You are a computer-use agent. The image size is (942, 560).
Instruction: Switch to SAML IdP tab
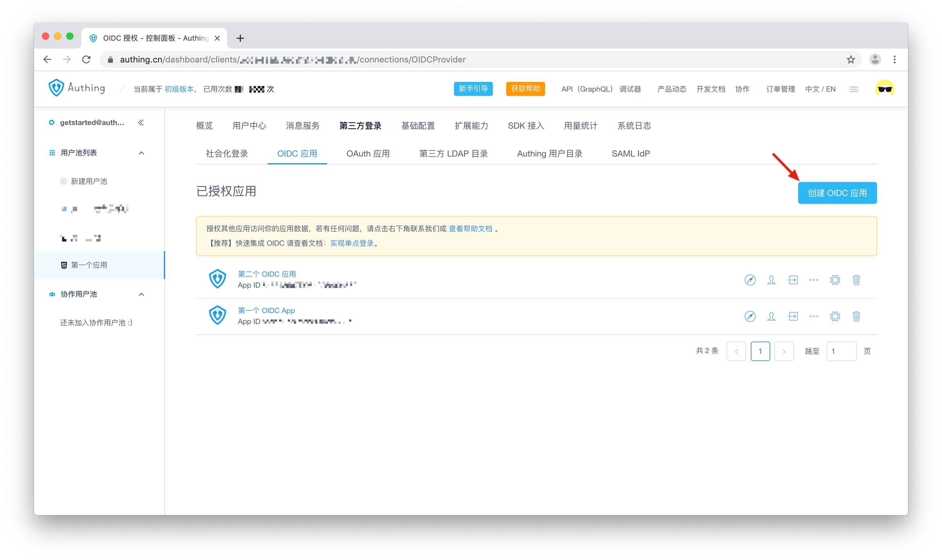click(630, 154)
